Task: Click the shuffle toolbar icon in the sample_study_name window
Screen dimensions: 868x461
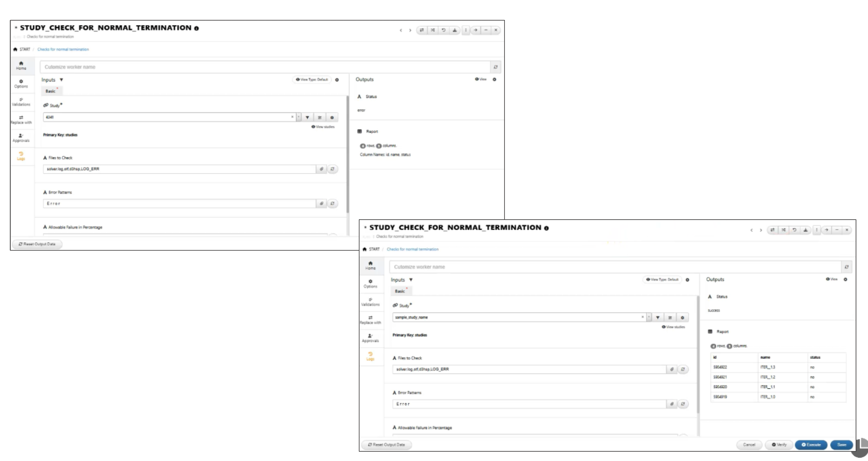Action: point(784,230)
